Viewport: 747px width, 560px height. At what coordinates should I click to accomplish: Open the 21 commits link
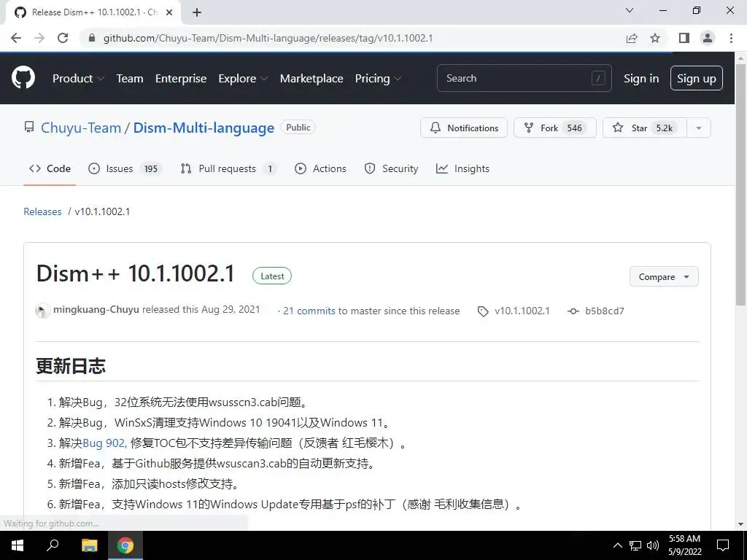coord(309,311)
